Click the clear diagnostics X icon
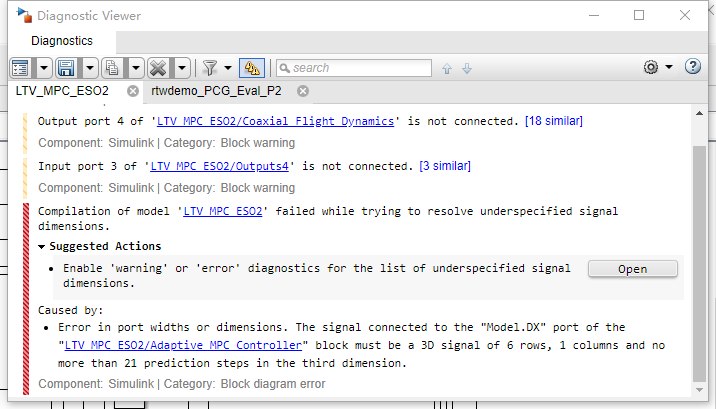Image resolution: width=716 pixels, height=409 pixels. coord(158,68)
